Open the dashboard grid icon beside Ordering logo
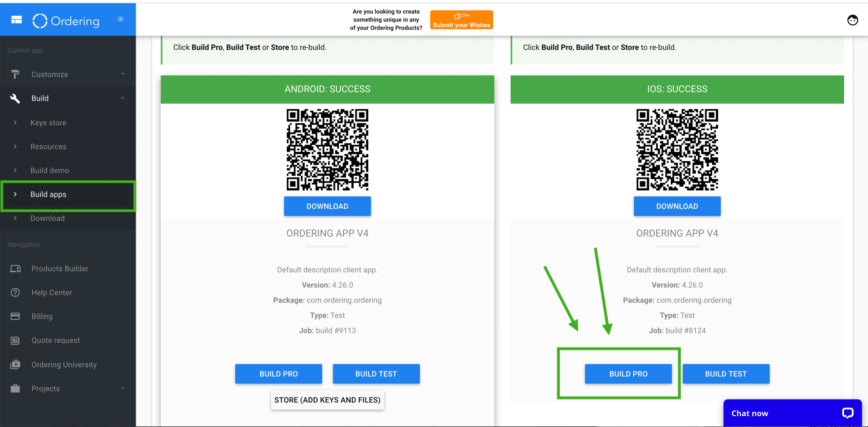 tap(17, 20)
